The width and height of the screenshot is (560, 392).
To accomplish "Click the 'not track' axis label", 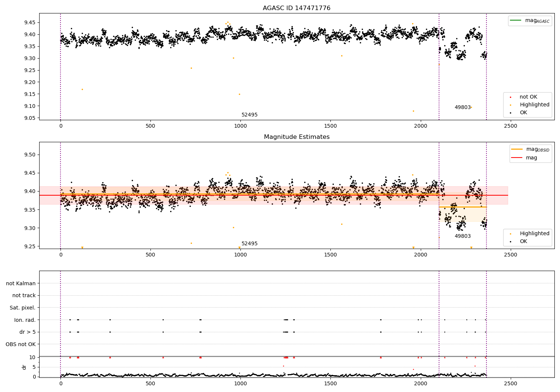I will coord(24,296).
